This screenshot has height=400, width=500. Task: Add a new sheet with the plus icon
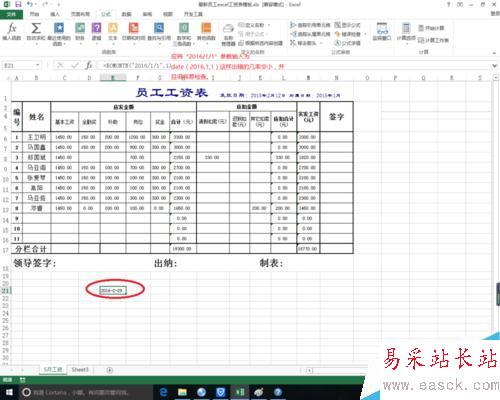click(109, 370)
